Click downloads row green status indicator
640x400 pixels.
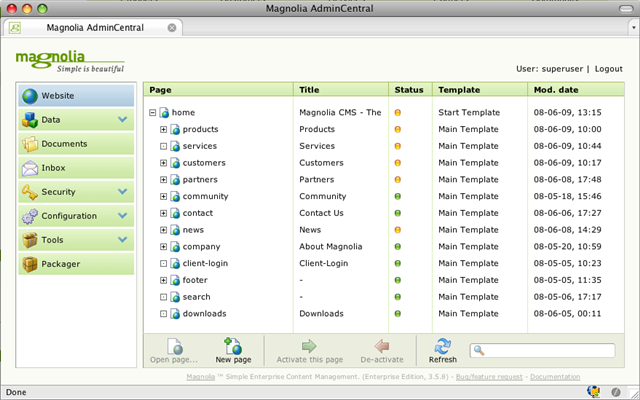coord(398,313)
